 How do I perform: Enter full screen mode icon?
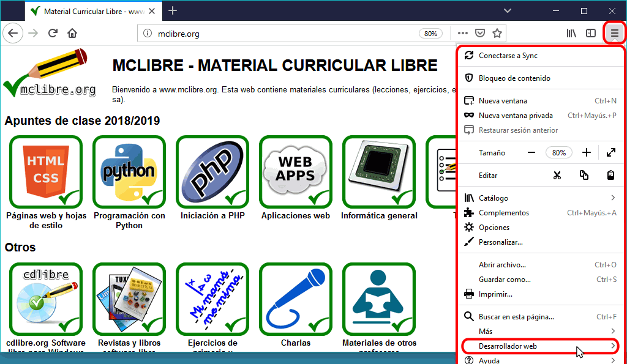click(x=610, y=152)
